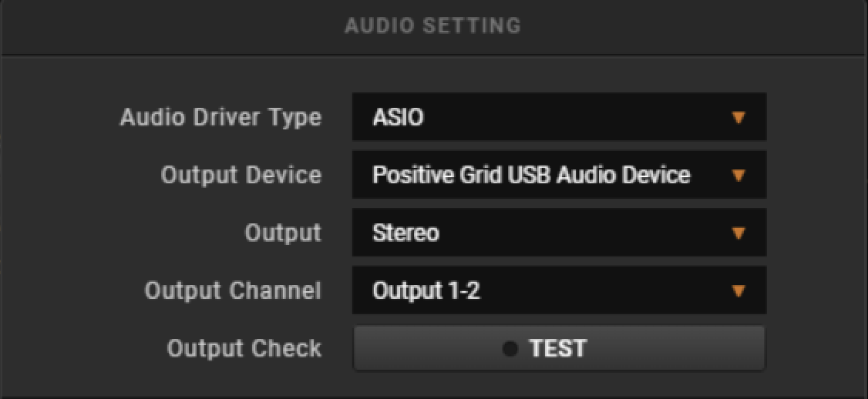Open the Audio Driver Type dropdown
The height and width of the screenshot is (399, 868).
pos(559,117)
